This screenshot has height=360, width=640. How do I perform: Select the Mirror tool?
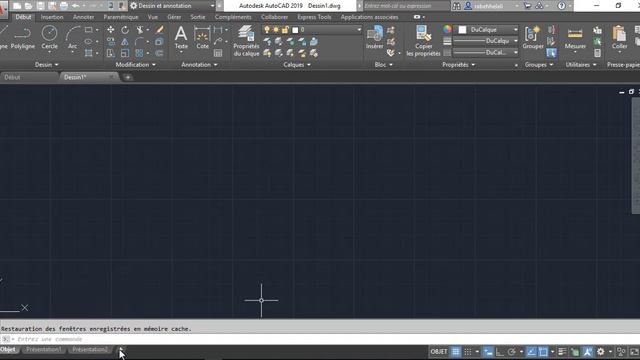tap(125, 42)
